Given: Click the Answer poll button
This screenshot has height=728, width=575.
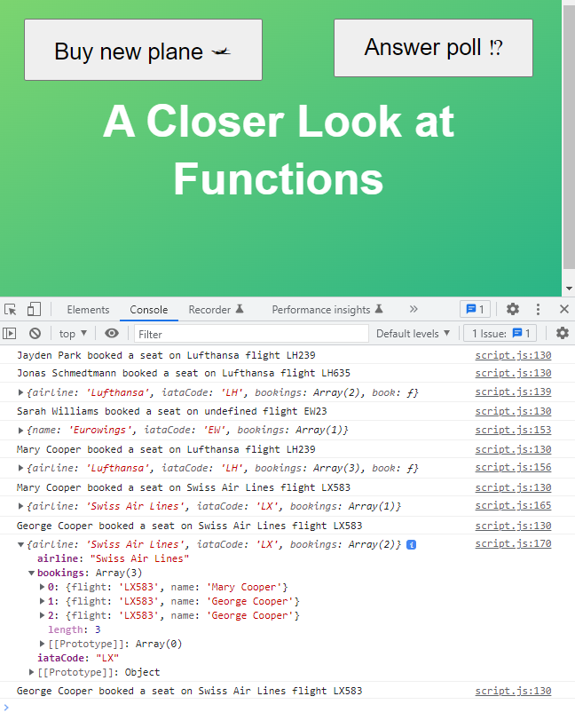Looking at the screenshot, I should pos(433,48).
